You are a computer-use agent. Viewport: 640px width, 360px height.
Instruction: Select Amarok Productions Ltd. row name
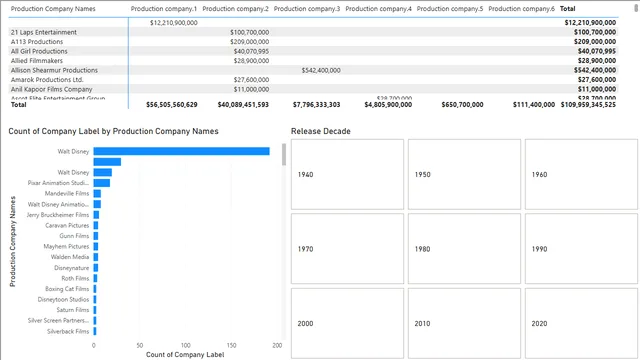[x=47, y=80]
